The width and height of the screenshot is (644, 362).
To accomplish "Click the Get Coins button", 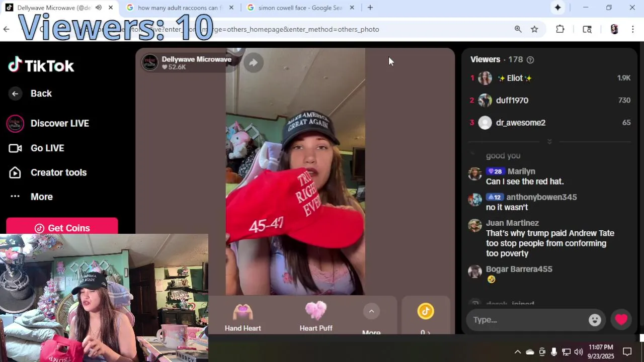I will click(62, 228).
